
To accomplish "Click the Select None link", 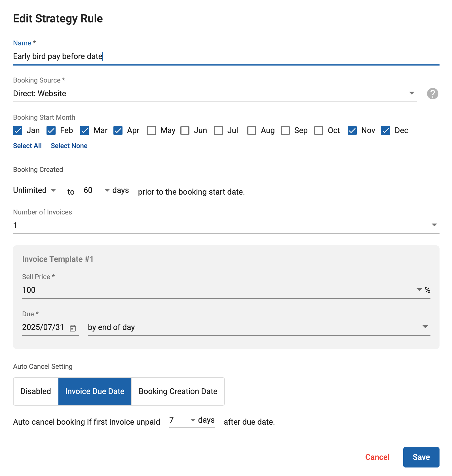I will (x=69, y=146).
